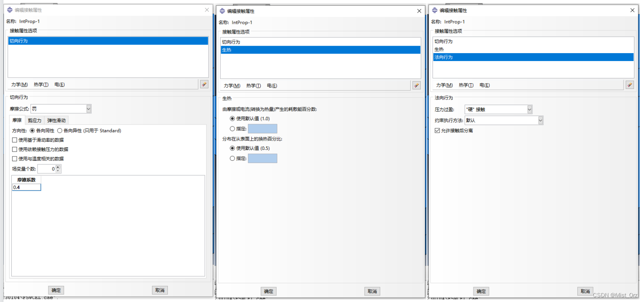Select 指定 radio under 分布在从表面上的换热百分比

point(232,159)
